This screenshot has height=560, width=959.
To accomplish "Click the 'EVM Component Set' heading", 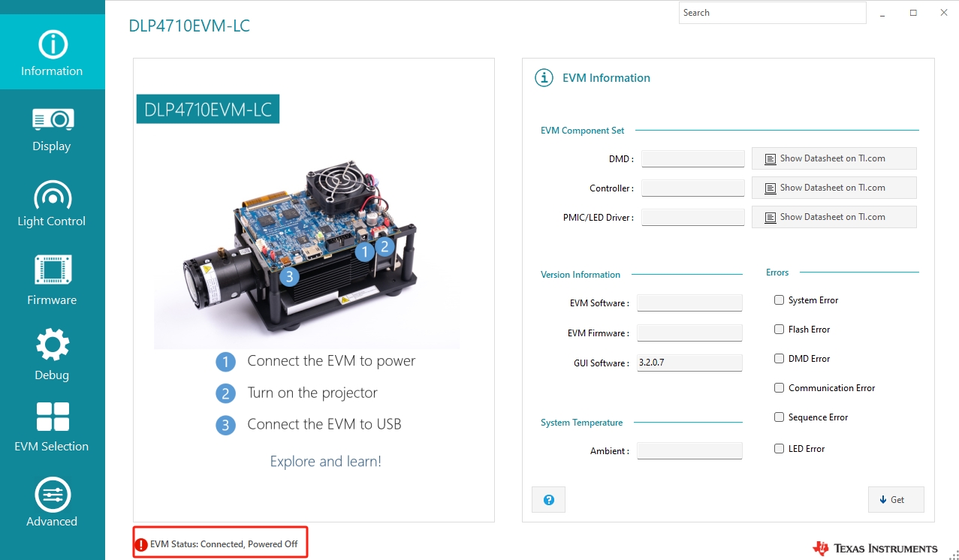I will (582, 131).
